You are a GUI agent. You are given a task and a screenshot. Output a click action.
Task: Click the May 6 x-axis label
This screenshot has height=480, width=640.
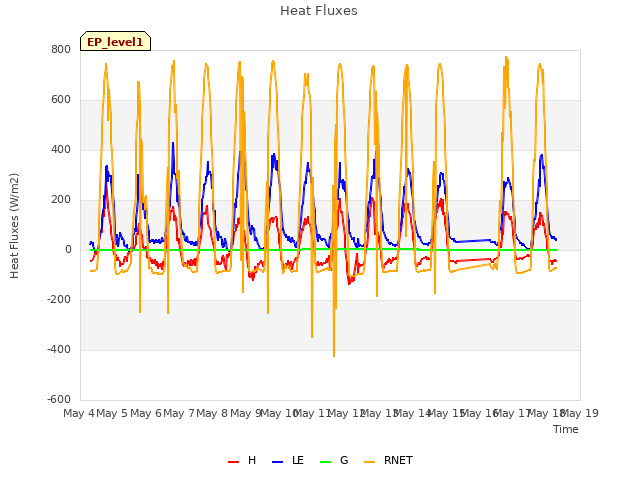[x=146, y=413]
